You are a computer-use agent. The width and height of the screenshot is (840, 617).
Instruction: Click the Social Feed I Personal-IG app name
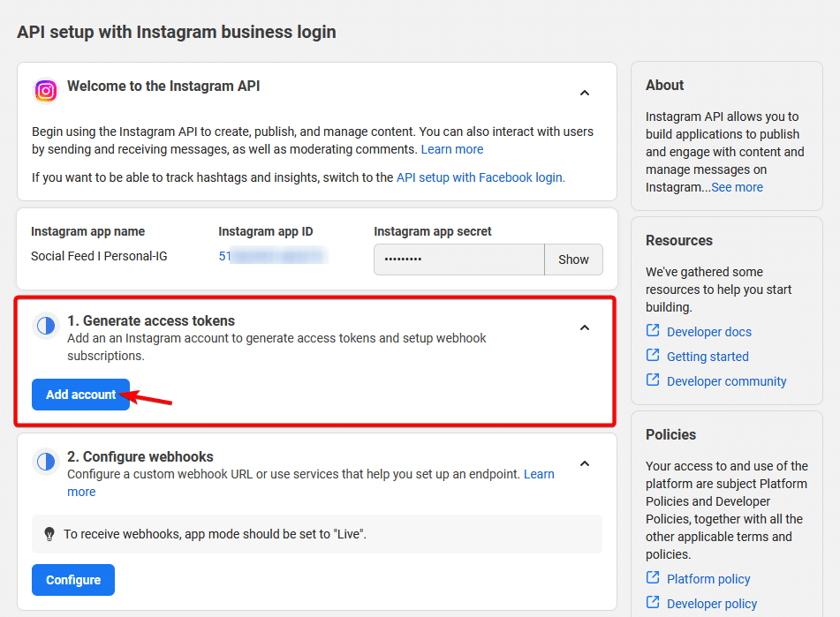[x=99, y=256]
